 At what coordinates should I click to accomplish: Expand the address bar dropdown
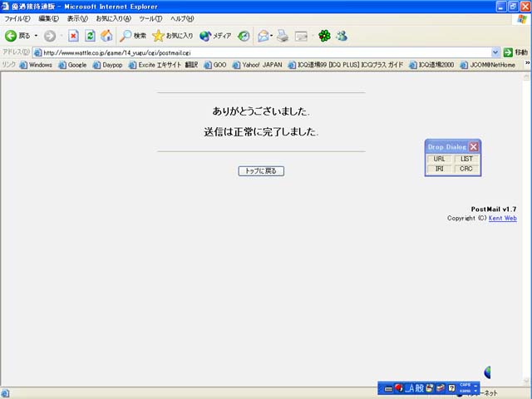click(x=495, y=52)
